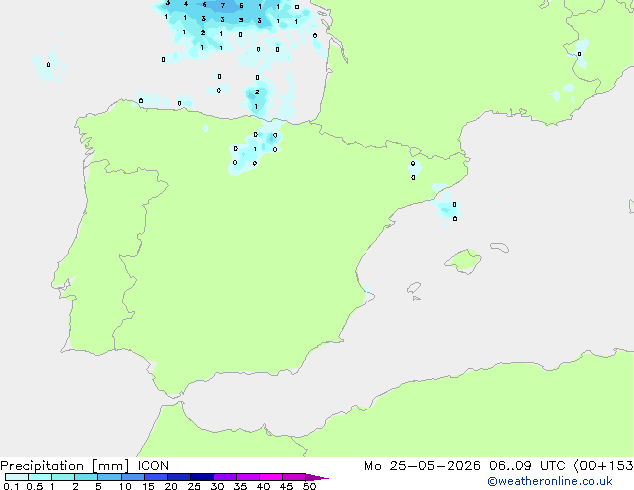Pick the 5–10 mm legend swatch
The height and width of the screenshot is (490, 634).
point(109,477)
